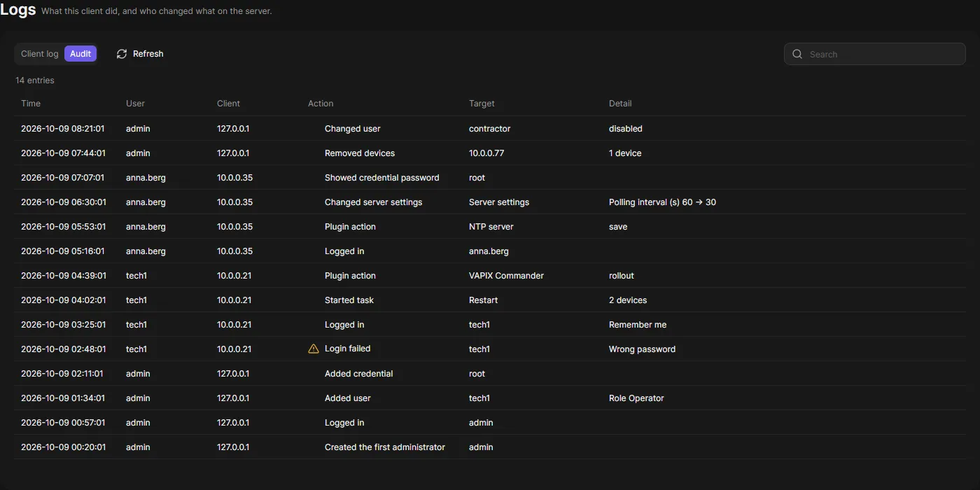Click 'Polling interval (s) 60 → 30' detail

tap(662, 202)
